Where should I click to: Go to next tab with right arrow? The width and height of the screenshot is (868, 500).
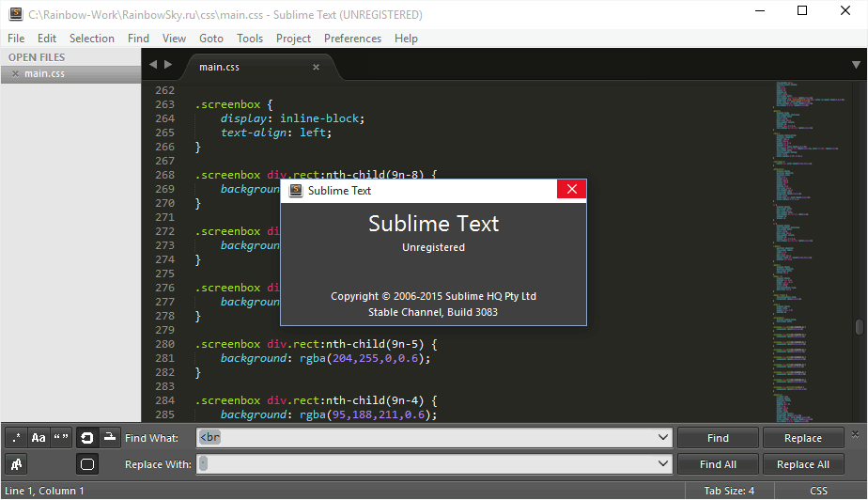168,64
